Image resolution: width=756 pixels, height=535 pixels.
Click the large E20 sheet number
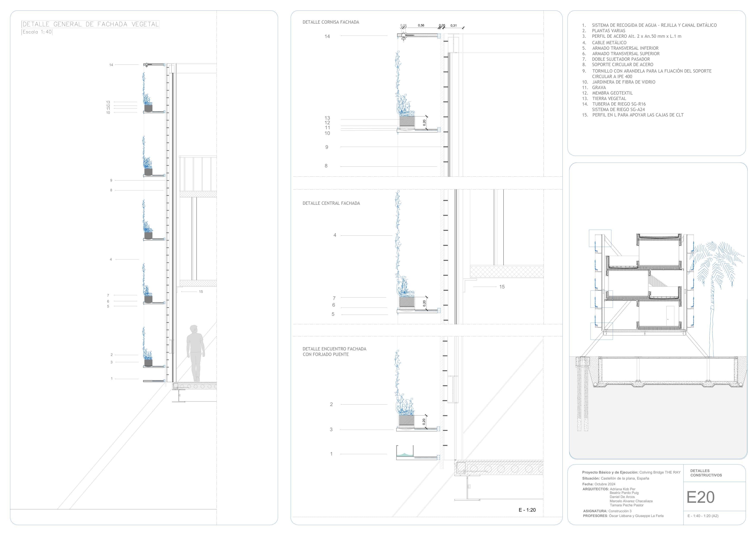pos(700,497)
